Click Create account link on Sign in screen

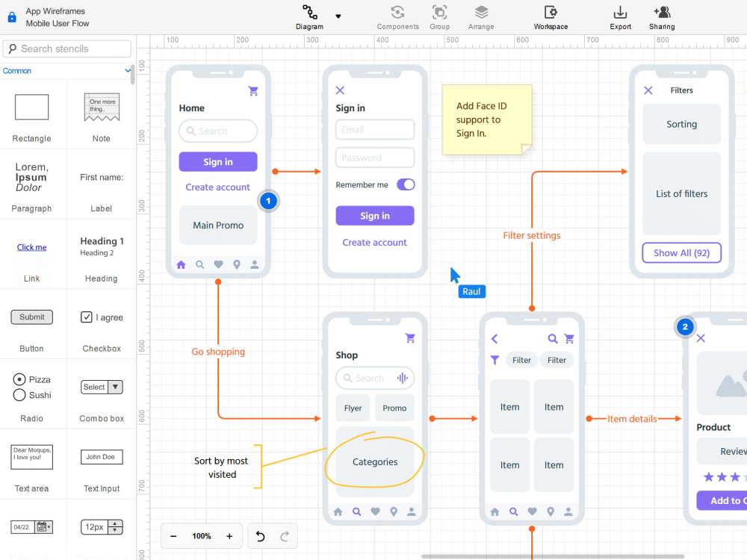pyautogui.click(x=375, y=243)
